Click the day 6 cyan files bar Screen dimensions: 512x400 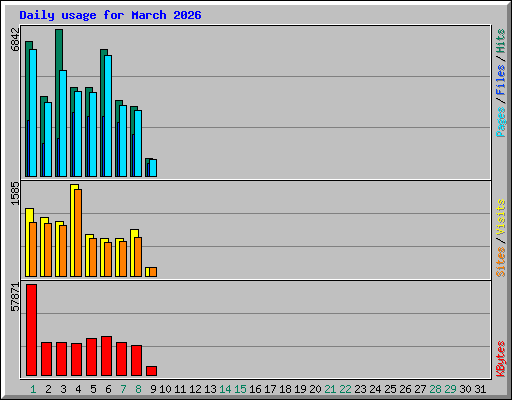pyautogui.click(x=108, y=116)
